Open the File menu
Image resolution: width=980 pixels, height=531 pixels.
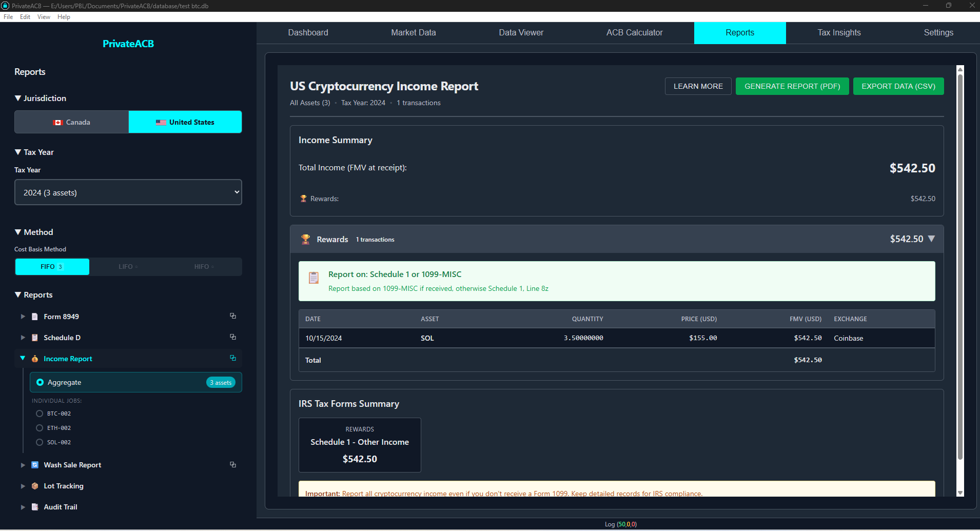tap(8, 17)
